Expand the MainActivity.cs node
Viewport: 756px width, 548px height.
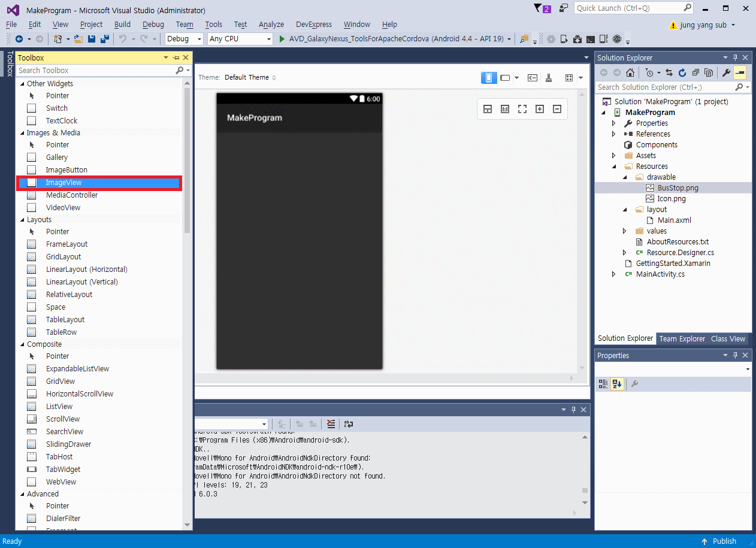click(613, 274)
